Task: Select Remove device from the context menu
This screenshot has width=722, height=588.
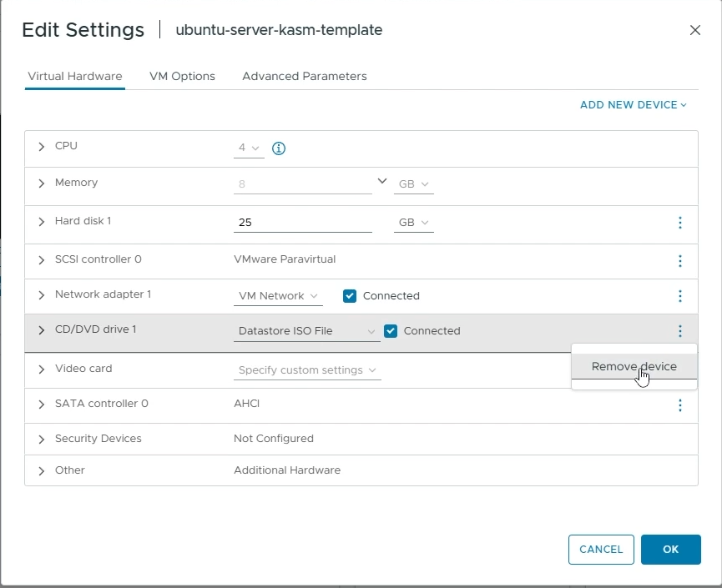Action: [634, 365]
